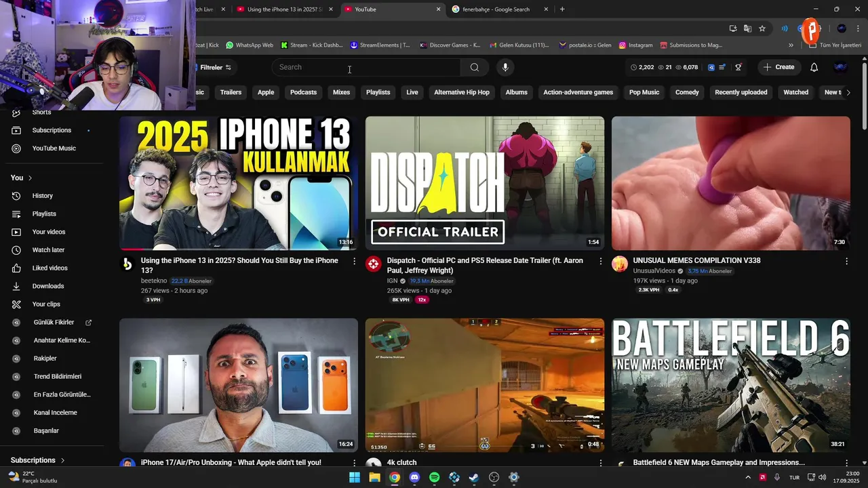Show hidden system tray icons
This screenshot has width=868, height=488.
[x=748, y=477]
